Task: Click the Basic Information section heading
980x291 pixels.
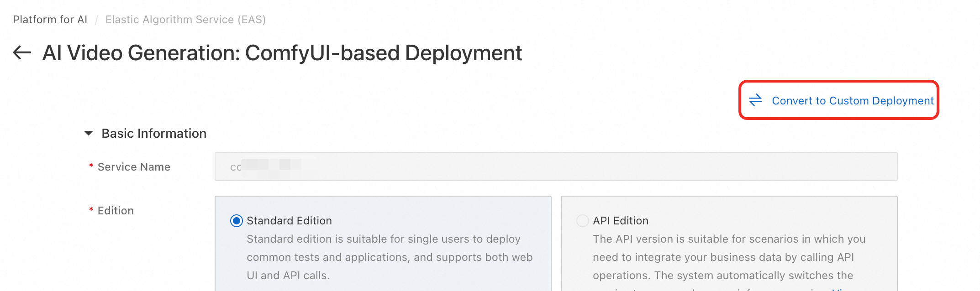Action: (x=154, y=134)
